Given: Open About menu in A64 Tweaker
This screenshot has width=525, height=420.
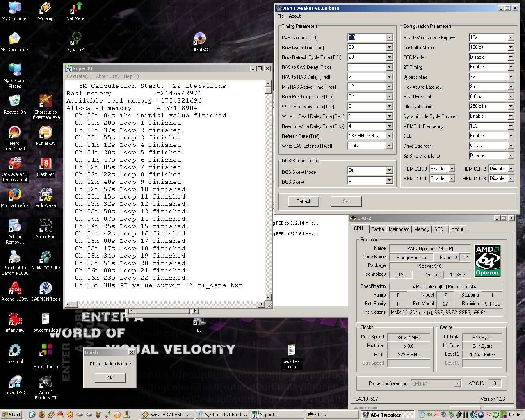Looking at the screenshot, I should coord(294,16).
